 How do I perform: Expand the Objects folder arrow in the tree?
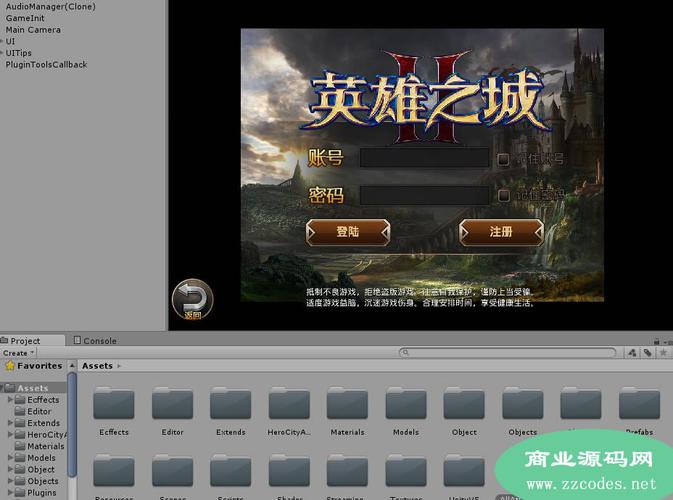click(x=10, y=481)
